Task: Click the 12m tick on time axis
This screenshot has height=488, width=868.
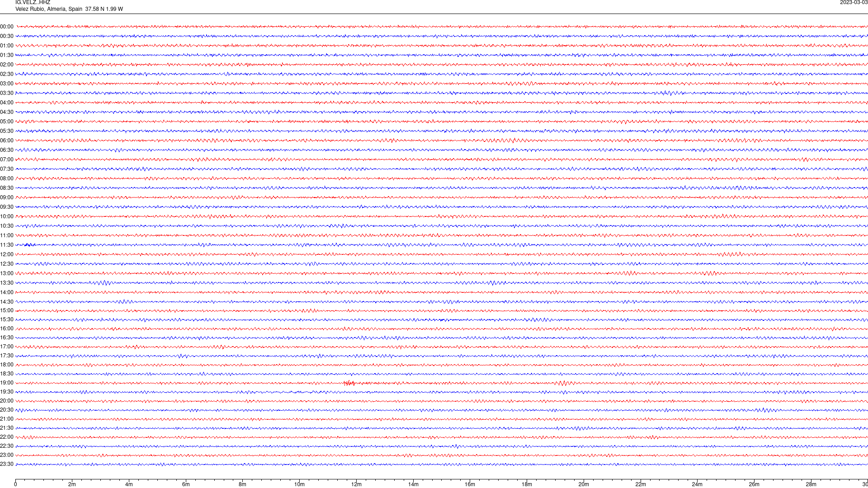Action: (356, 484)
